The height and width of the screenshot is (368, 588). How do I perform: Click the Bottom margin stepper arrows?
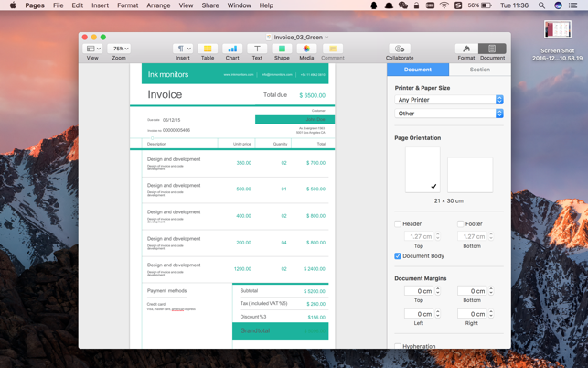pyautogui.click(x=491, y=291)
